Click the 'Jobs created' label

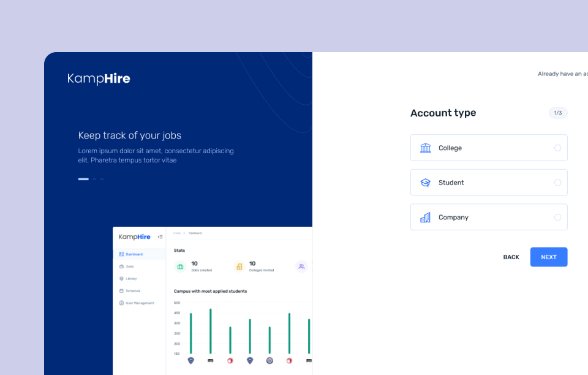[x=202, y=270]
